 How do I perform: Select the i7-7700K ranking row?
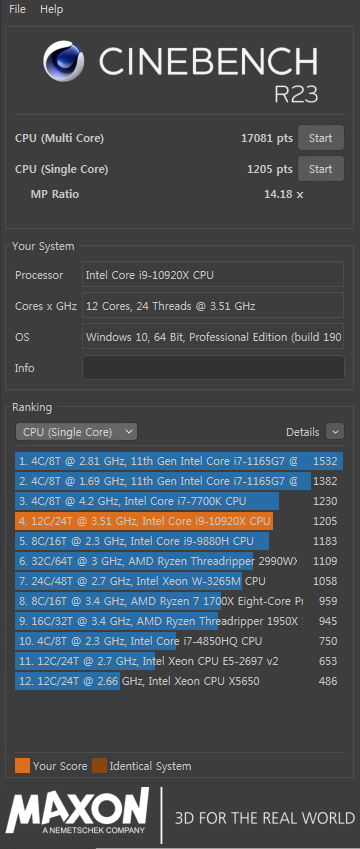(x=179, y=501)
